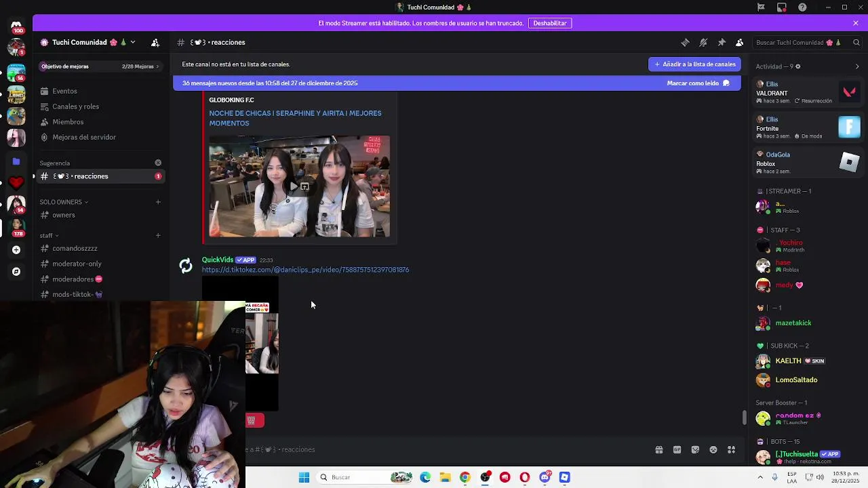Image resolution: width=868 pixels, height=488 pixels.
Task: Open the apps icon in message bar
Action: [x=731, y=449]
